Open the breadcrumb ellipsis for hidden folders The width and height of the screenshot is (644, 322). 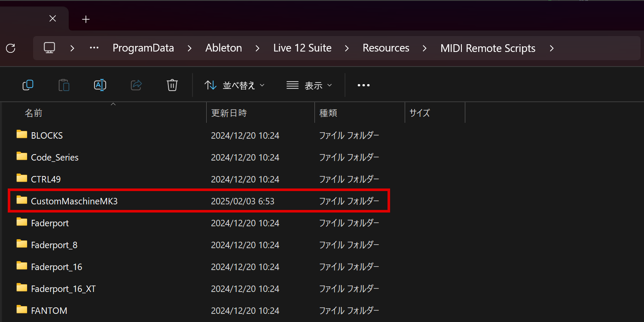pos(94,48)
